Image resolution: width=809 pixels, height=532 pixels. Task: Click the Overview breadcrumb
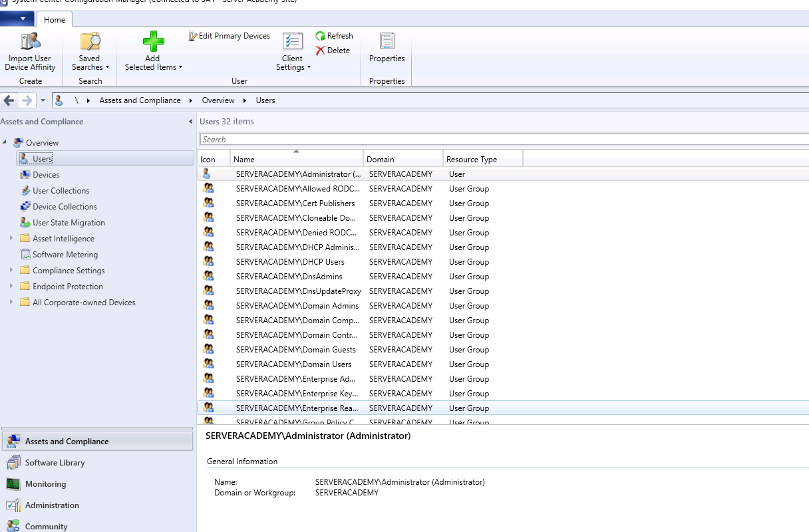[x=218, y=100]
